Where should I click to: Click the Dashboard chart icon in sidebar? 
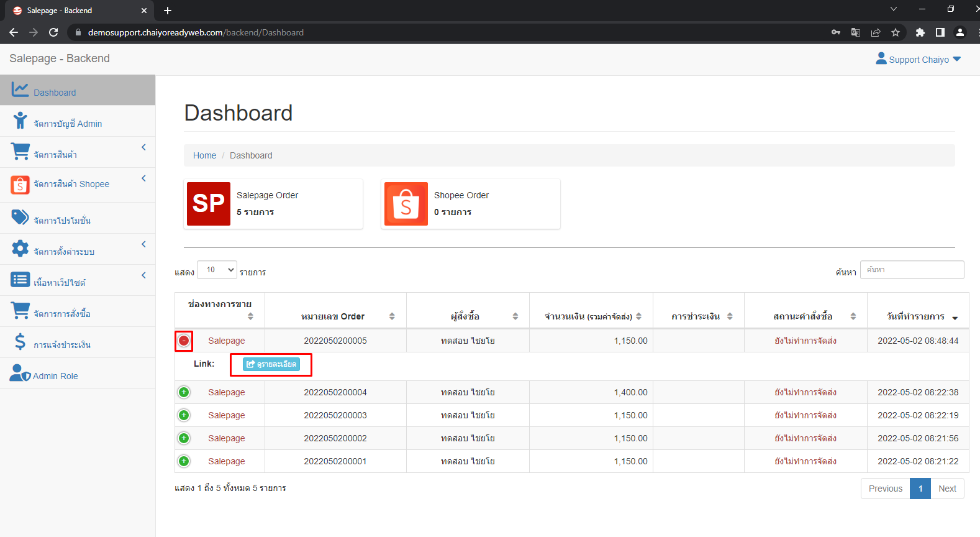point(20,90)
